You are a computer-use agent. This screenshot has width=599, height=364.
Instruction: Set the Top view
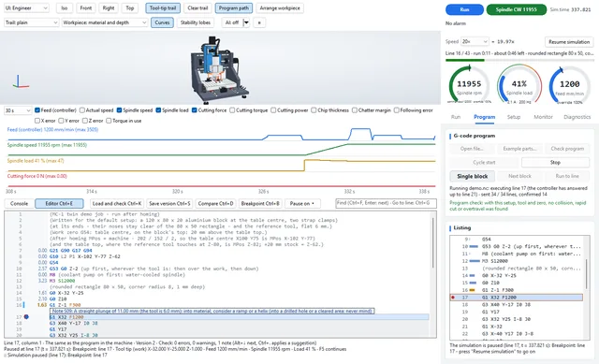coord(130,8)
